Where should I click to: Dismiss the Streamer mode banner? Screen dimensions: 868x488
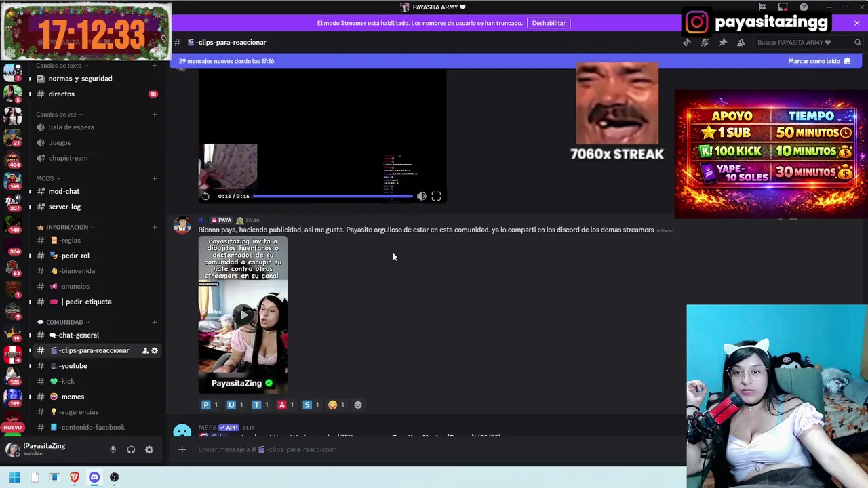(856, 23)
